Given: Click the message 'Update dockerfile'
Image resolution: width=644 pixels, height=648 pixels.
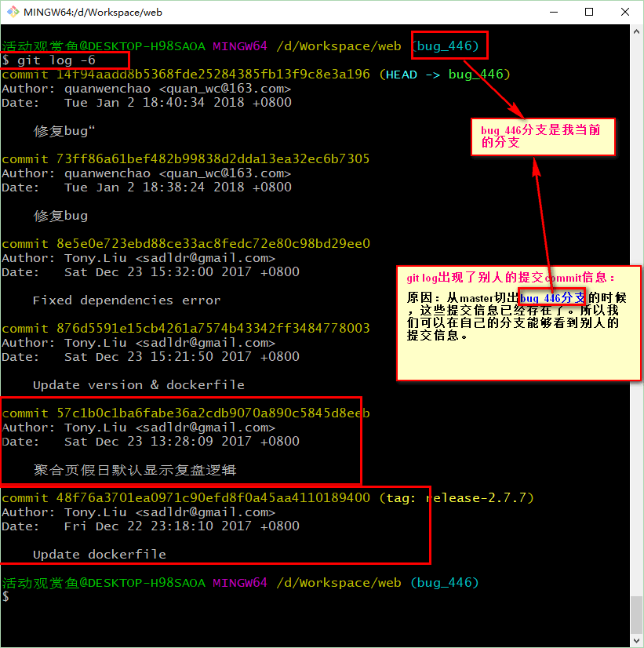Looking at the screenshot, I should coord(100,555).
